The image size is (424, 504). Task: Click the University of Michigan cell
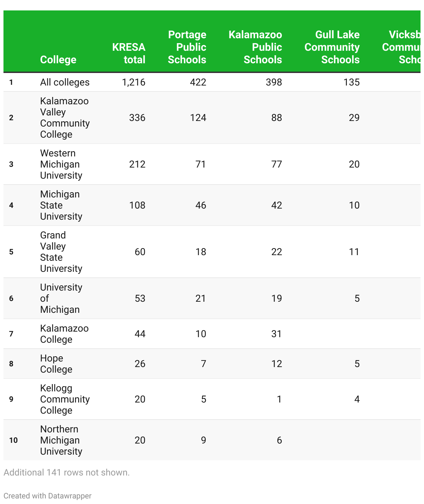61,299
